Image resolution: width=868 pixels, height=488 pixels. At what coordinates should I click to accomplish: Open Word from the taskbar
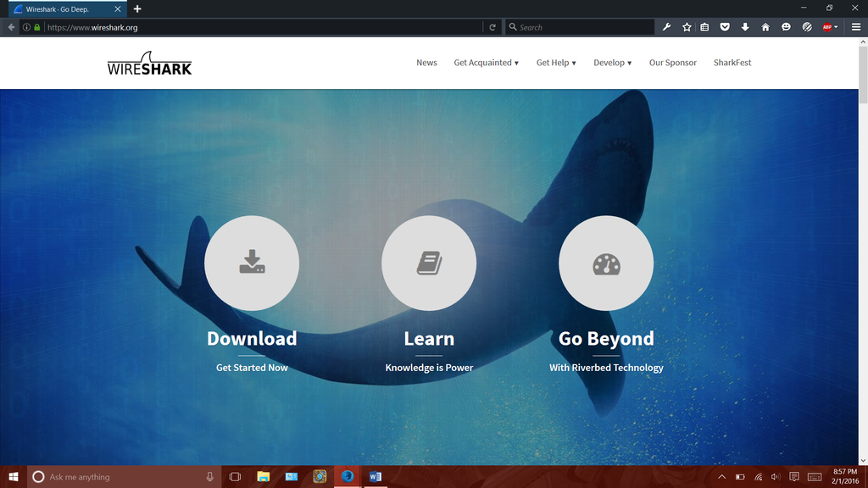click(x=375, y=476)
